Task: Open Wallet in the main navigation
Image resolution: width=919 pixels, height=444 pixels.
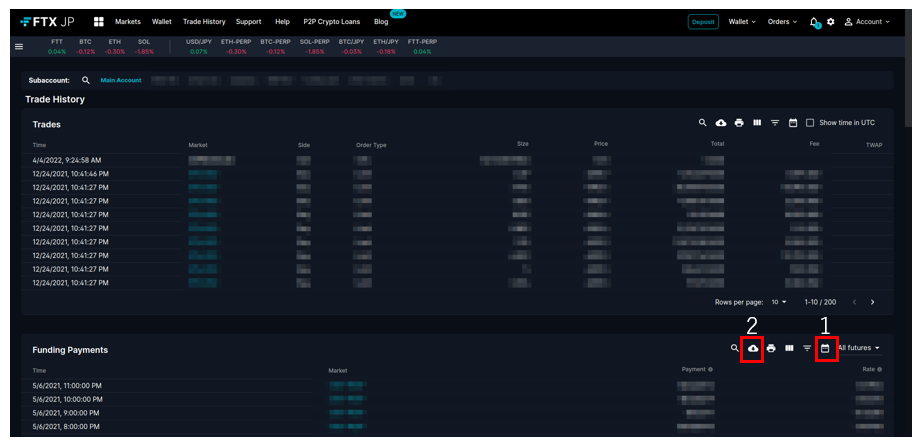Action: coord(162,22)
